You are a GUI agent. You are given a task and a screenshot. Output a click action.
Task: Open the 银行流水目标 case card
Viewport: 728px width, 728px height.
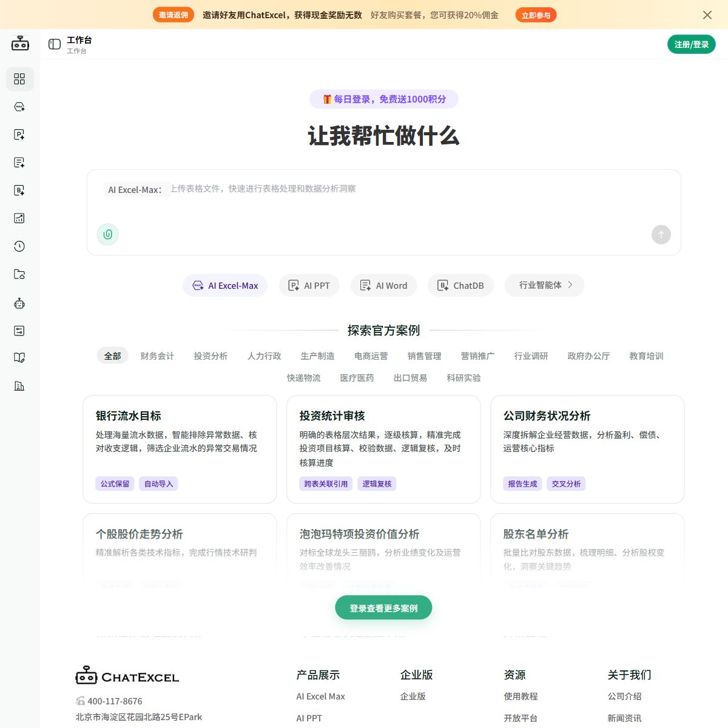180,450
